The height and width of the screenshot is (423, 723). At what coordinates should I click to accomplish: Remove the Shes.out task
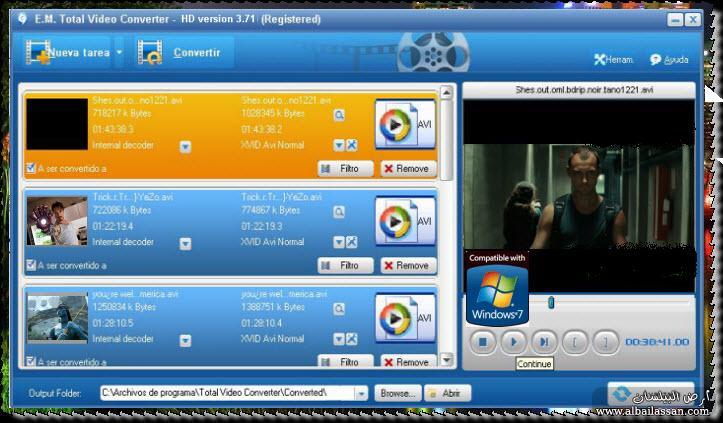point(408,169)
